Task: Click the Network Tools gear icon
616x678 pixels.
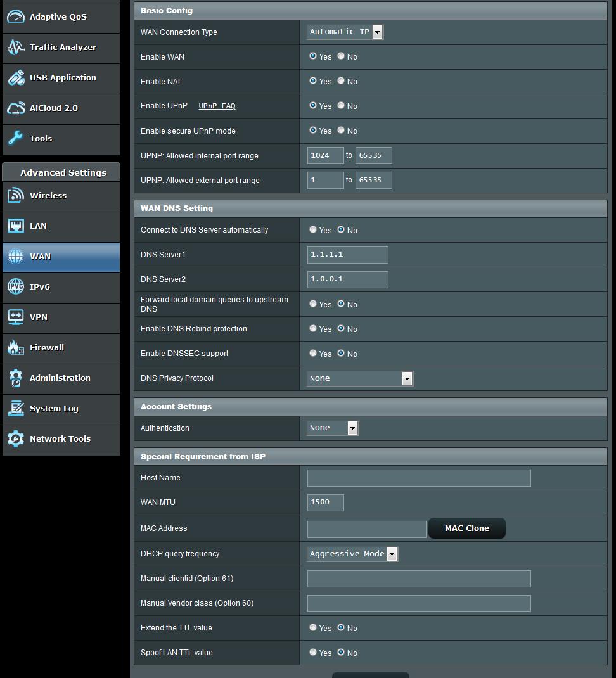Action: [x=16, y=439]
